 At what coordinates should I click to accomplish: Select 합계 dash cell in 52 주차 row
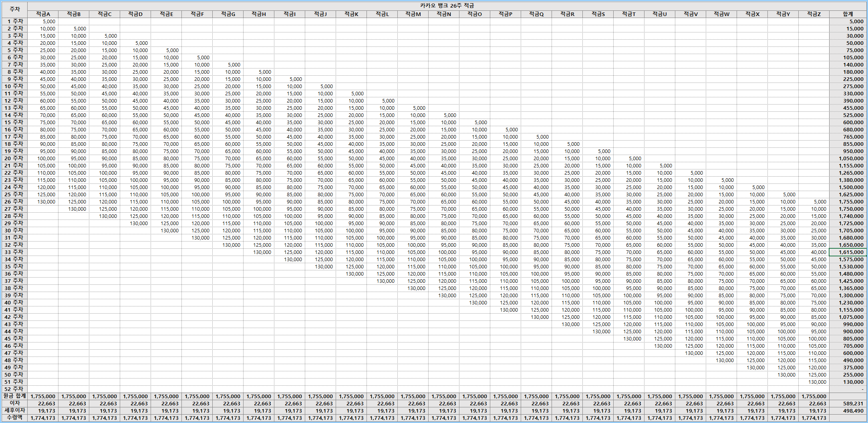(x=848, y=389)
